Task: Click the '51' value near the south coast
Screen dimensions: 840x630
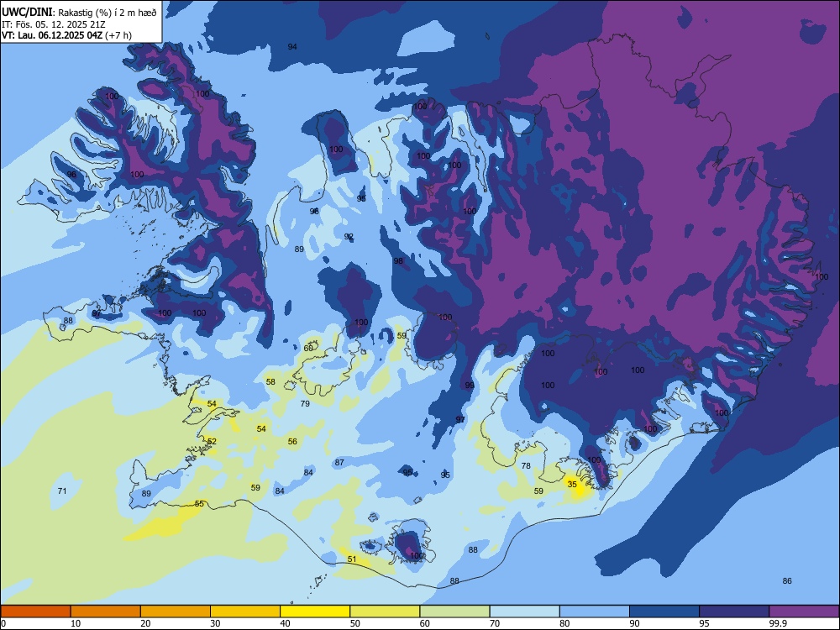Action: point(351,559)
